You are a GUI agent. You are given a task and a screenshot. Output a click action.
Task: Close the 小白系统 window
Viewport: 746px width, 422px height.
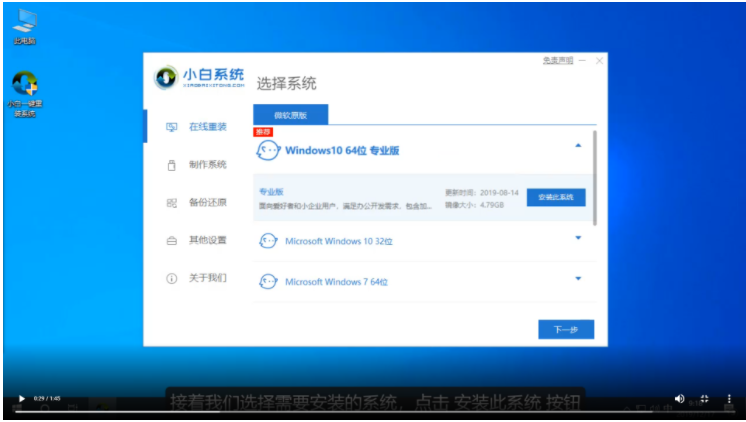[x=599, y=60]
